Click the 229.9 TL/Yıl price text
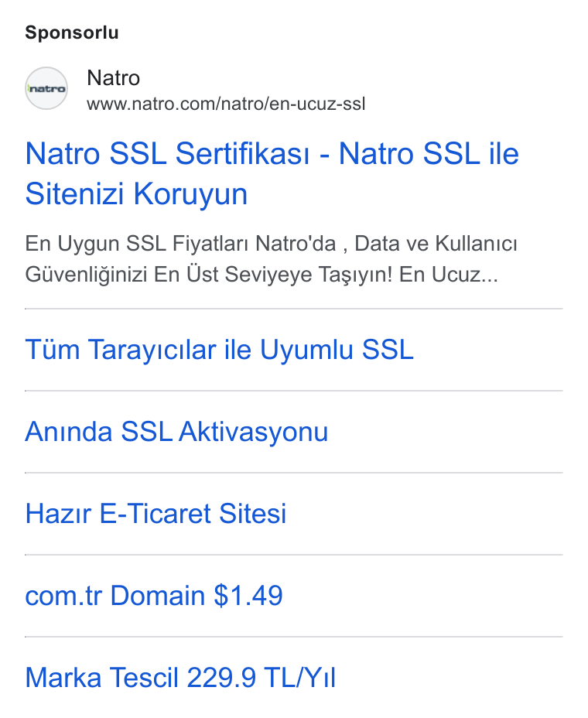Screen dimensions: 588x718 point(262,678)
